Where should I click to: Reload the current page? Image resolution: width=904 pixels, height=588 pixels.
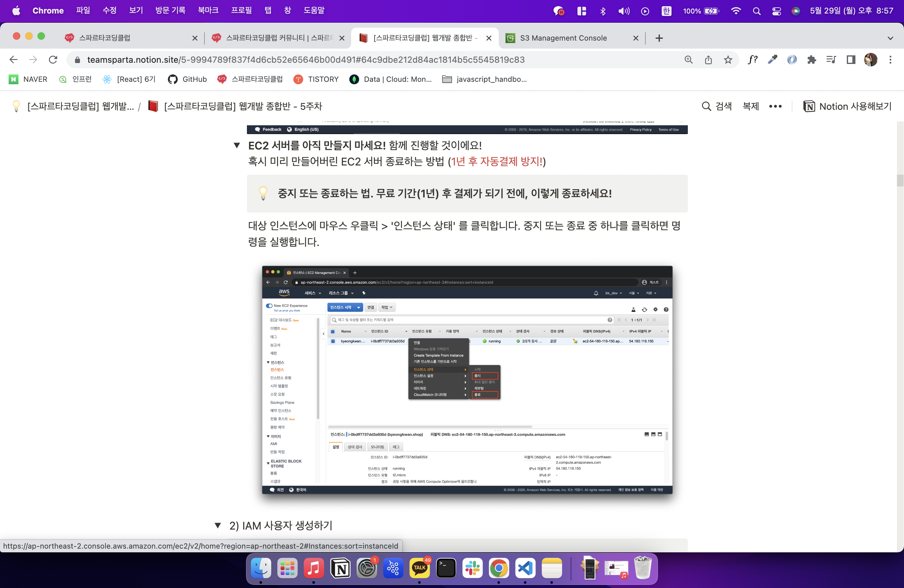point(53,60)
